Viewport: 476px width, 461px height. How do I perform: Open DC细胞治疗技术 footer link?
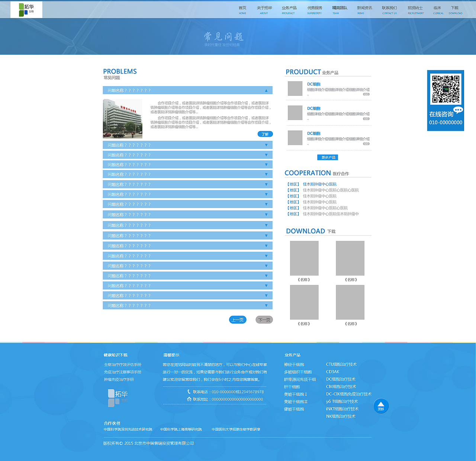(x=341, y=379)
